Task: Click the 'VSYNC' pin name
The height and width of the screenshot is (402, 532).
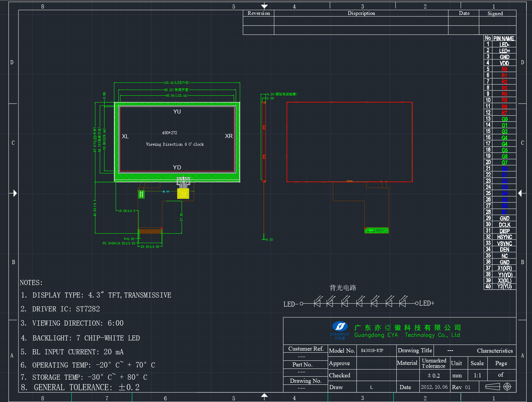Action: (x=505, y=243)
